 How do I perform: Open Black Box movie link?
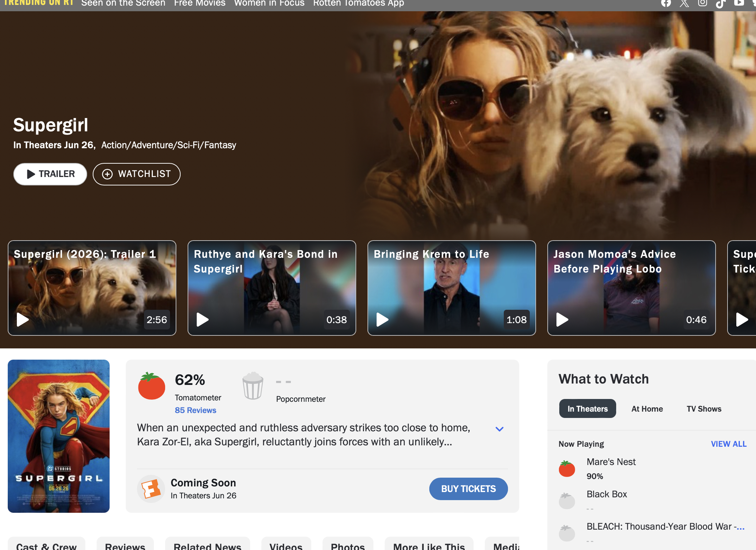pos(607,494)
